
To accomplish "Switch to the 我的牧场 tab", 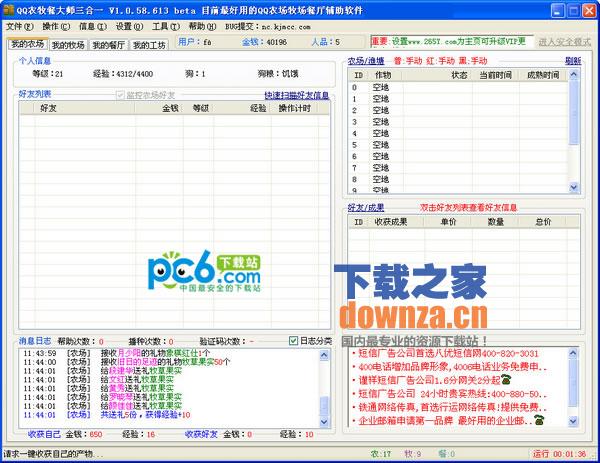I will click(x=68, y=45).
